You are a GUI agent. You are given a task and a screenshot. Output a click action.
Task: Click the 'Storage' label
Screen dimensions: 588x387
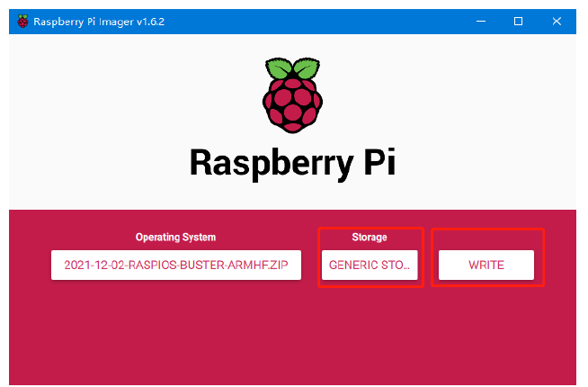tap(370, 238)
